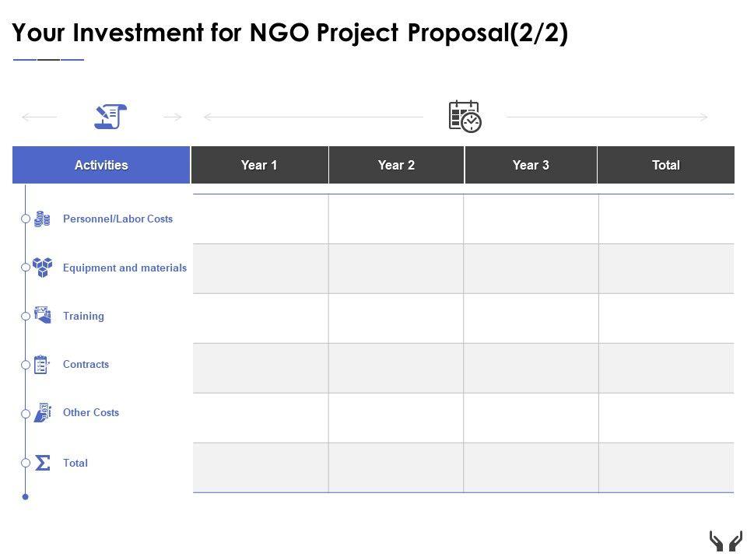Select the Training presentation icon
Viewport: 747px width, 560px height.
(42, 315)
